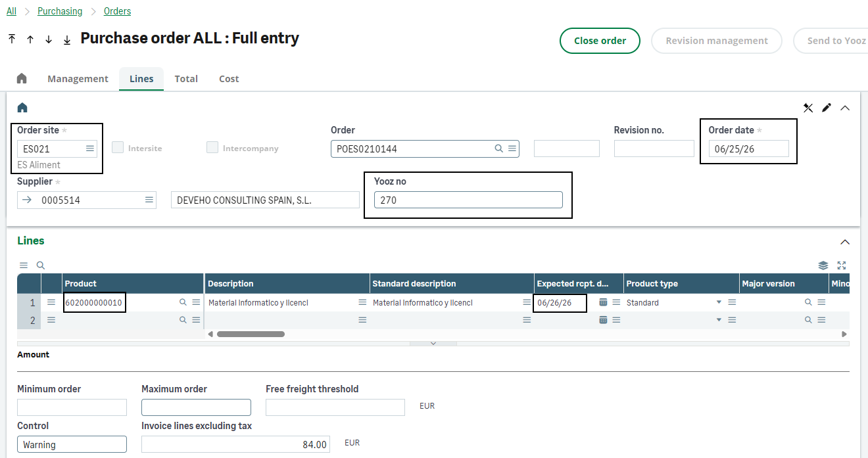Open the row 2 Product type dropdown arrow
Screen dimensions: 868x458
[x=719, y=320]
